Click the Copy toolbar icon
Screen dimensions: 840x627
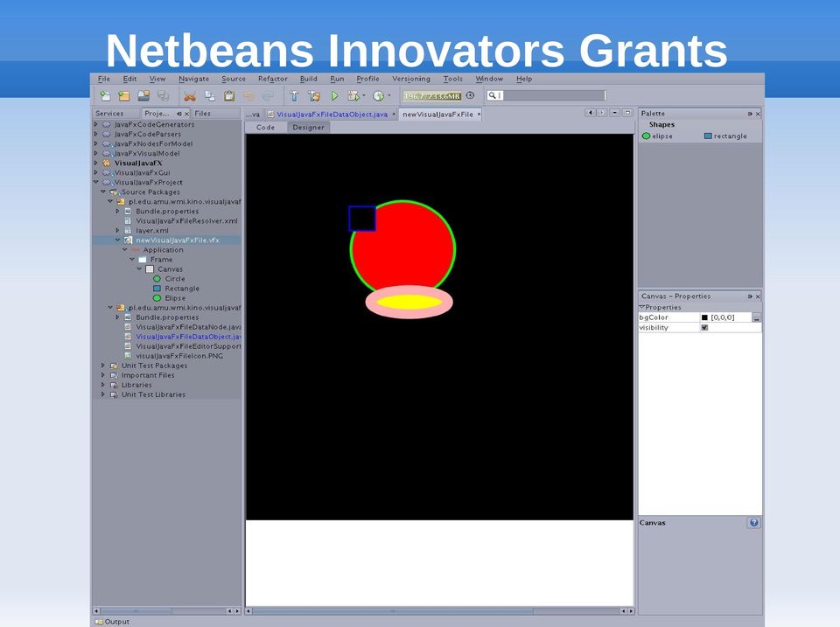(210, 96)
